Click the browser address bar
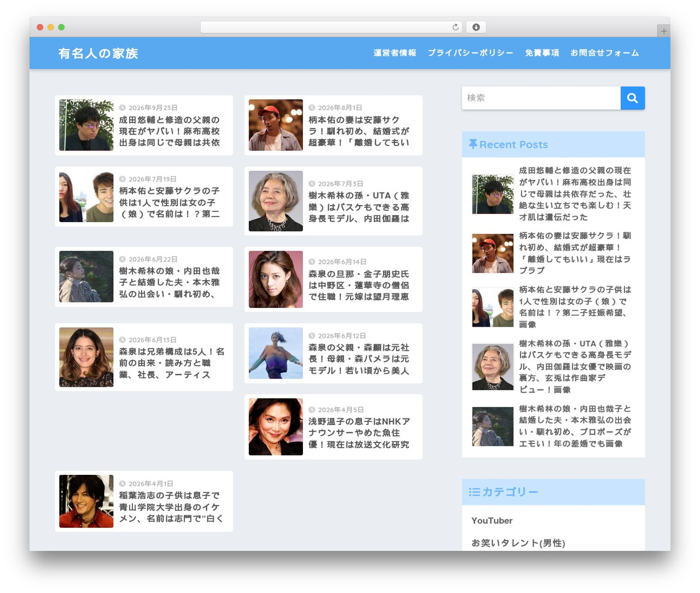Screen dimensions: 700x593 coord(331,27)
